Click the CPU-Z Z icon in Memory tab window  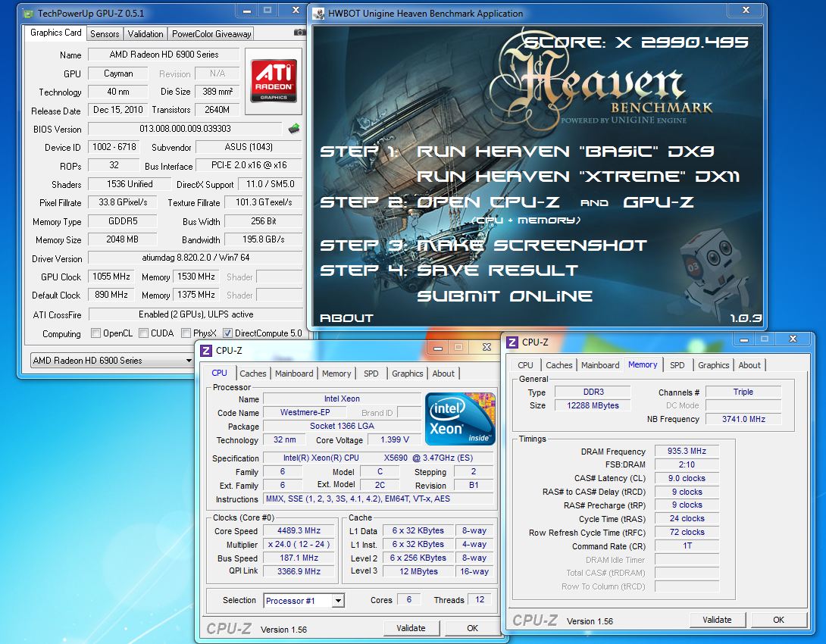(x=512, y=342)
